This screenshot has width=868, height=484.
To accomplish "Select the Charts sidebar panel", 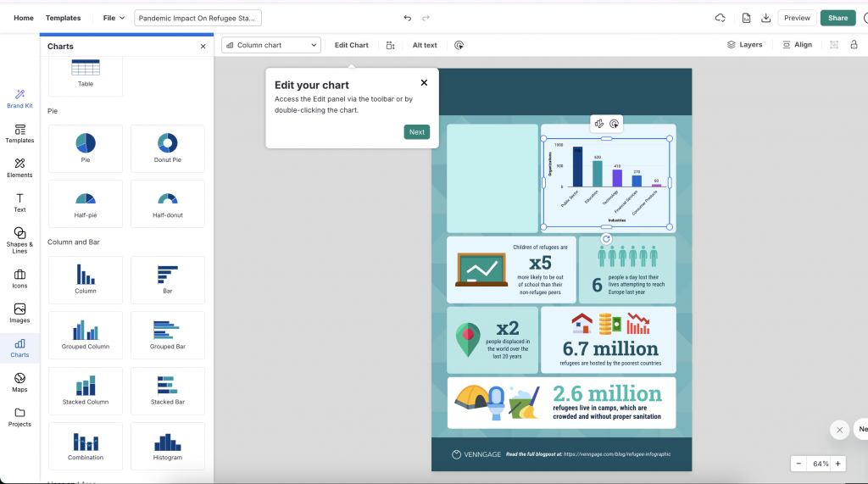I will [19, 348].
